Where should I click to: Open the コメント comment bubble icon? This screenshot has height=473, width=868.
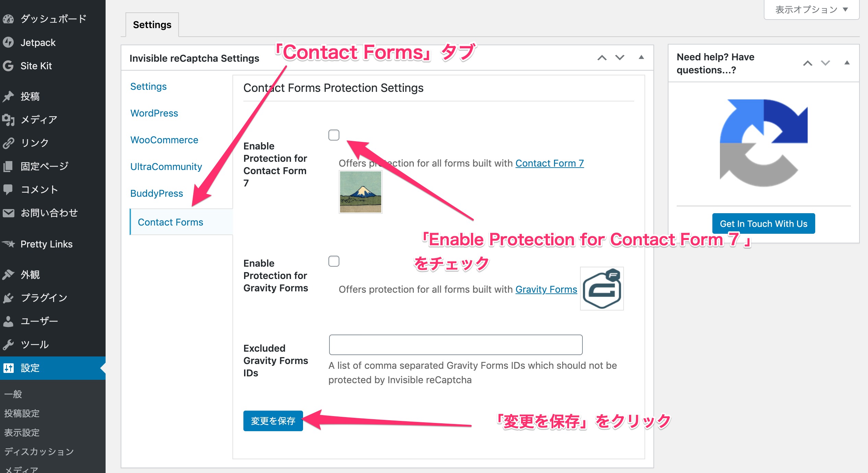[x=8, y=190]
